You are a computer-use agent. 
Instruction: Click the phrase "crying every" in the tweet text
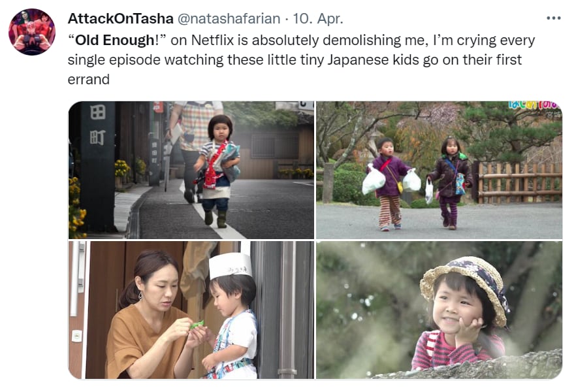496,40
